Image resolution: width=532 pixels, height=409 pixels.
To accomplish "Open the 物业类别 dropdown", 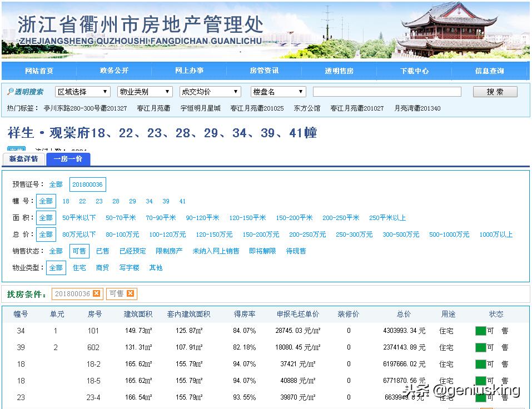I will (144, 91).
